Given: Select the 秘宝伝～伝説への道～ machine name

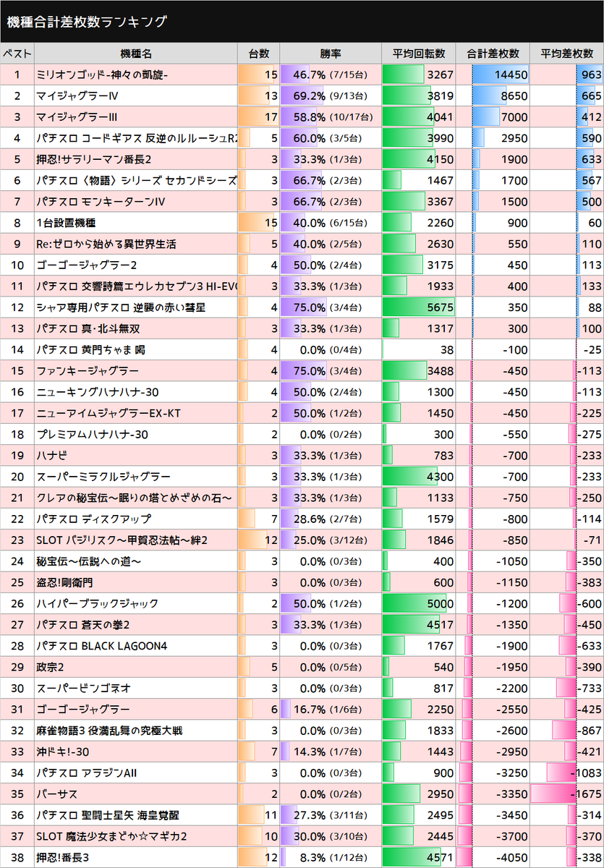Looking at the screenshot, I should point(88,561).
